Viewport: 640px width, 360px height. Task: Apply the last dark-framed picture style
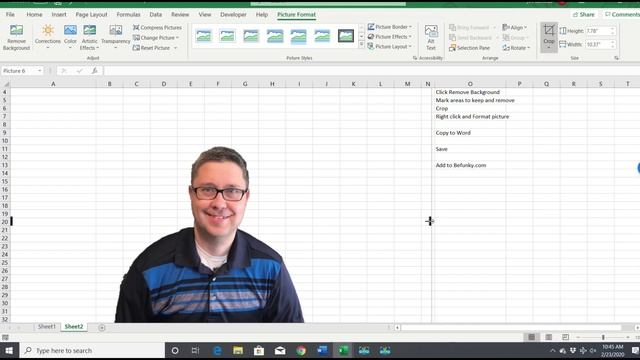click(346, 36)
